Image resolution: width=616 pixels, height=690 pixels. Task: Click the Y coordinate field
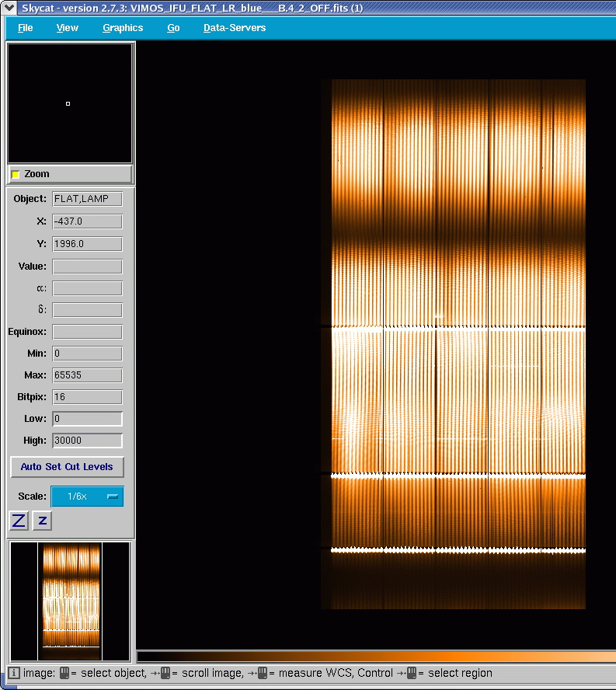point(87,244)
